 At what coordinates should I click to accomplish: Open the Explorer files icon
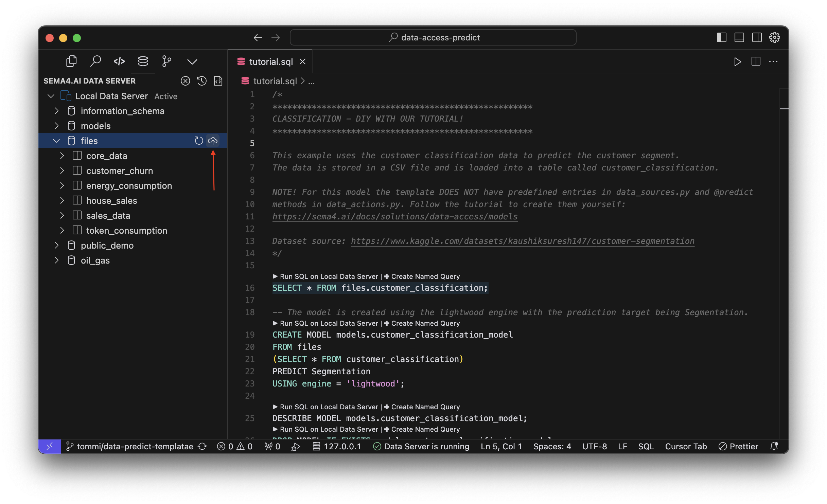click(71, 61)
